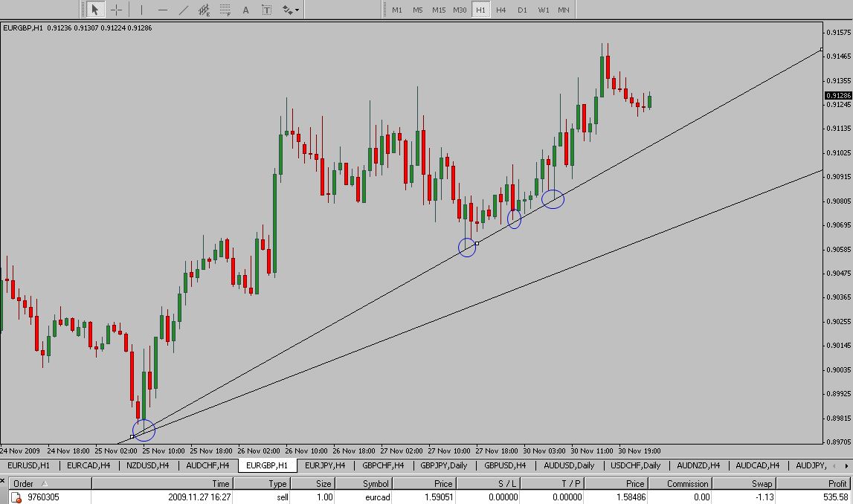Choose the Fibonacci retracement tool

[225, 10]
